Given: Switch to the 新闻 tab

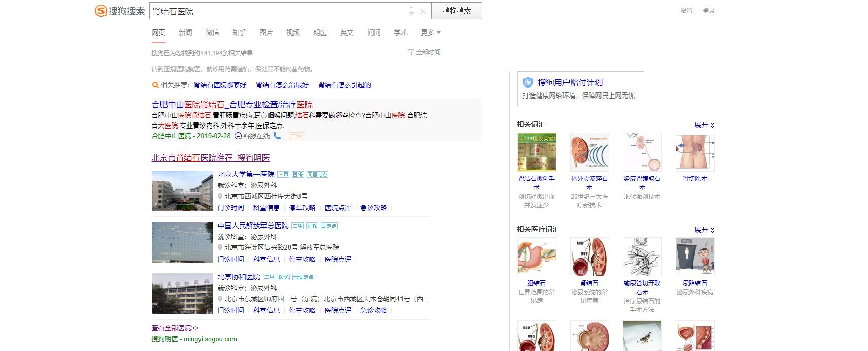Looking at the screenshot, I should click(x=185, y=33).
